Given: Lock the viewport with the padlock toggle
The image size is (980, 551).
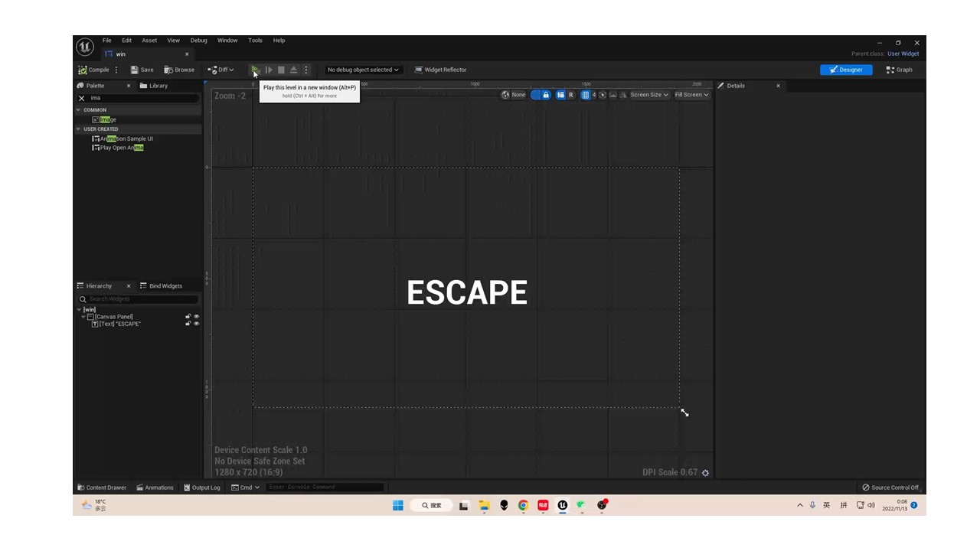Looking at the screenshot, I should (545, 94).
